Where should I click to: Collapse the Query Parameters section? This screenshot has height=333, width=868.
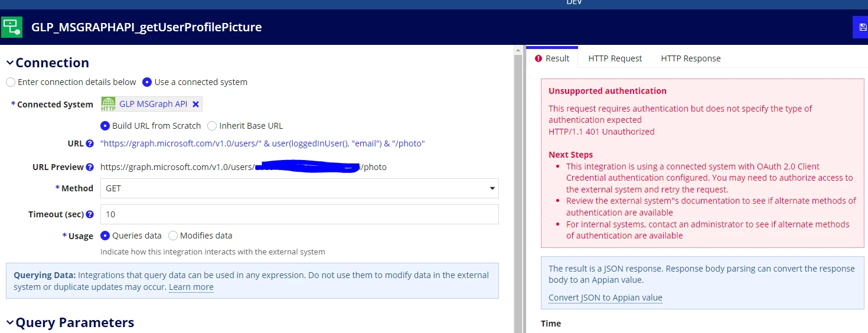pyautogui.click(x=10, y=322)
